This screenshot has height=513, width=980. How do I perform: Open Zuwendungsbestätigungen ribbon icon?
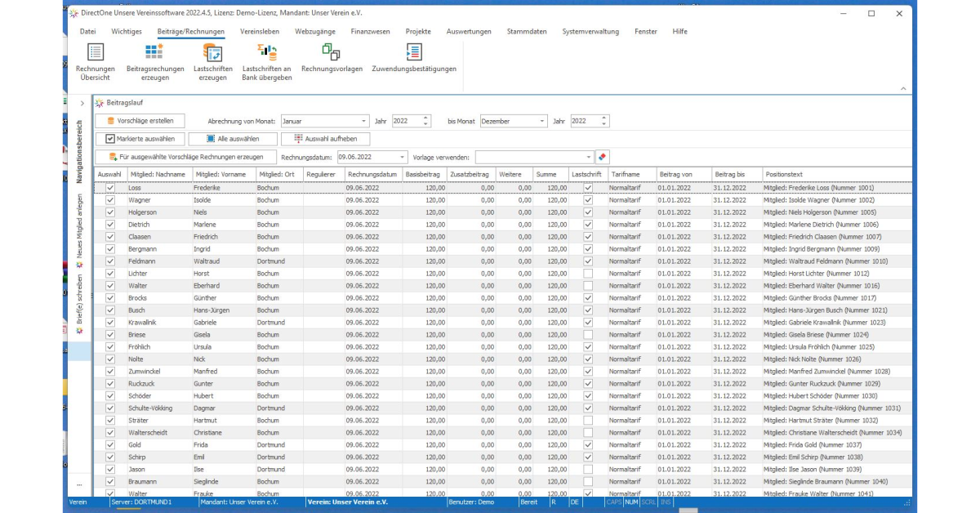click(414, 58)
